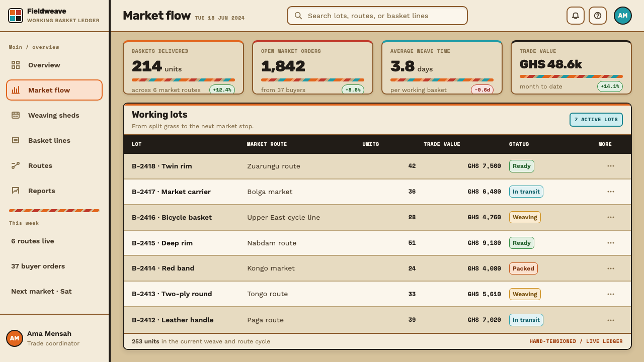This screenshot has height=362, width=644.
Task: Click the help question mark icon
Action: tap(598, 16)
